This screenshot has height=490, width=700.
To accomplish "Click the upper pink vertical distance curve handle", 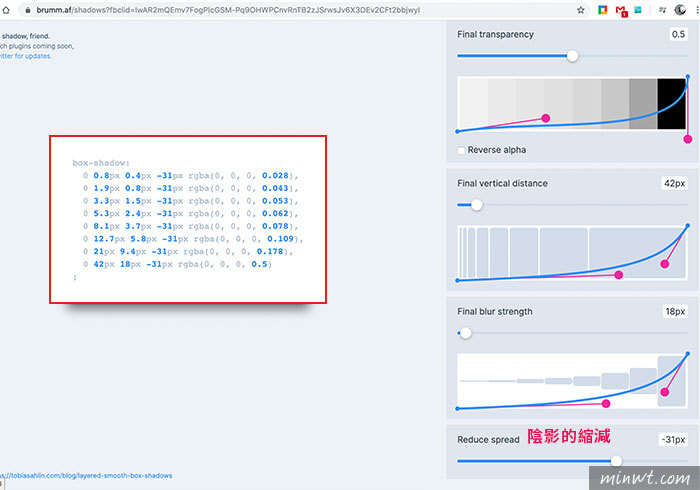I will pyautogui.click(x=665, y=264).
